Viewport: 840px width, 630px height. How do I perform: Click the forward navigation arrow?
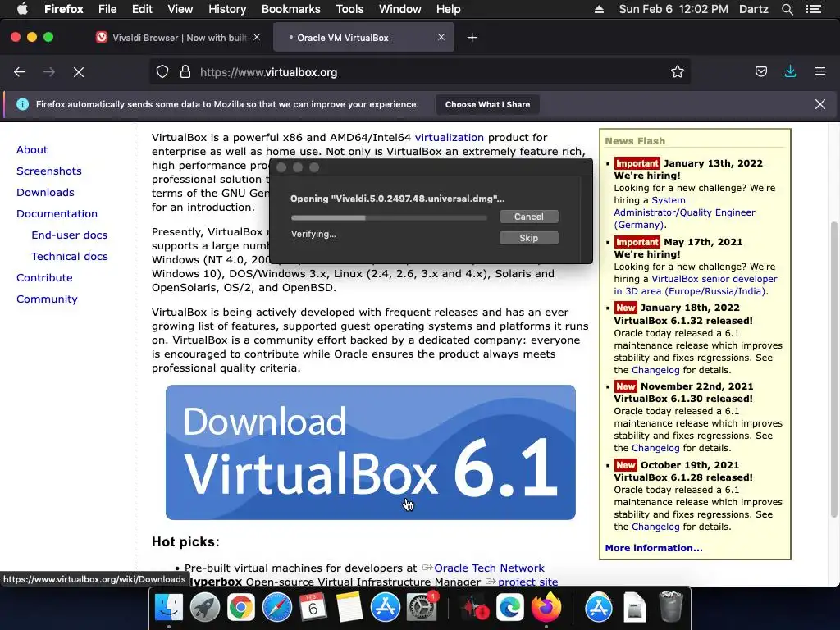(49, 72)
